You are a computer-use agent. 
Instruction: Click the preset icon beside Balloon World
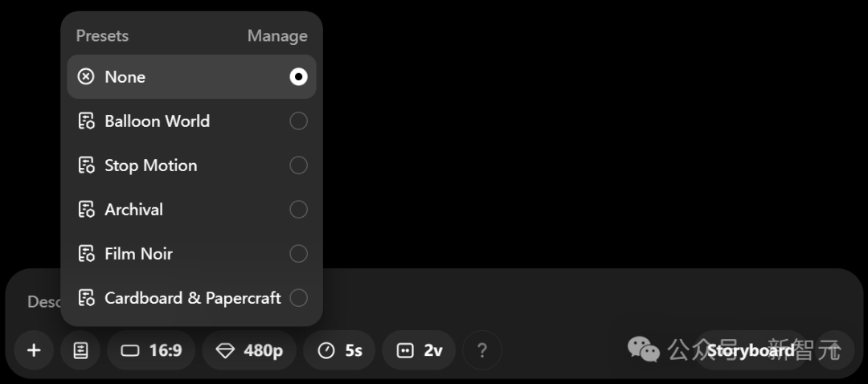pyautogui.click(x=86, y=121)
